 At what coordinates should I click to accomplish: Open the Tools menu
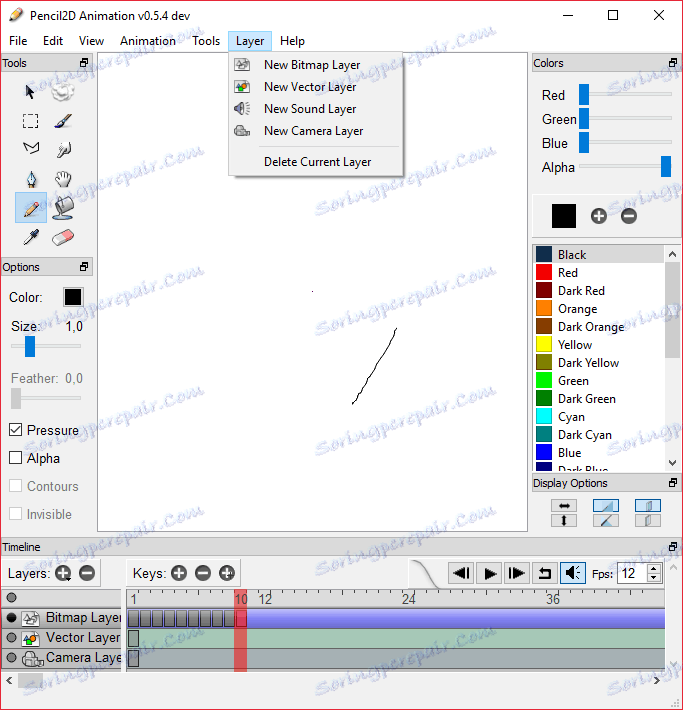tap(206, 41)
